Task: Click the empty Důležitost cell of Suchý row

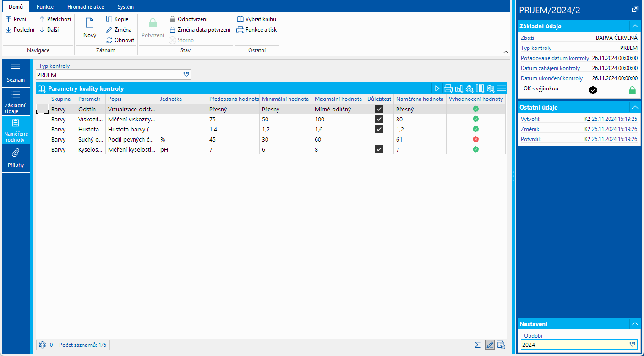Action: [x=379, y=139]
